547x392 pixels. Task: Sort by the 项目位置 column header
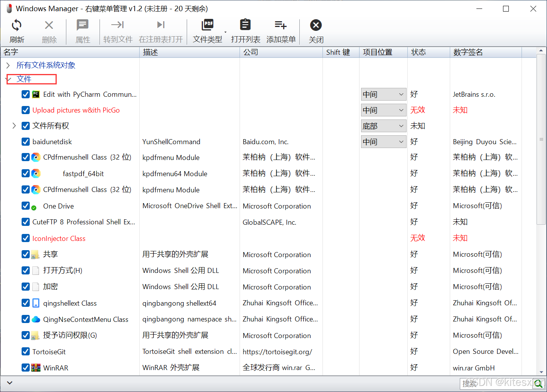(x=383, y=52)
